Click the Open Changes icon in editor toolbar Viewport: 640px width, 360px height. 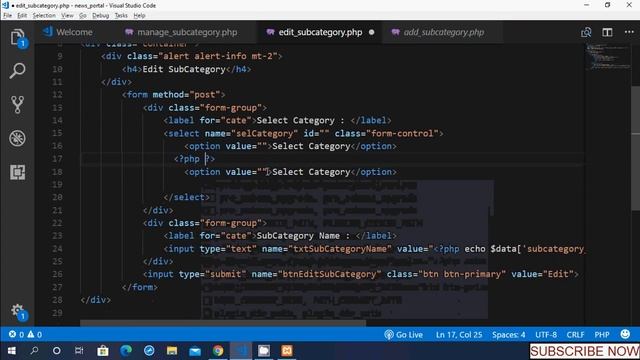point(586,32)
